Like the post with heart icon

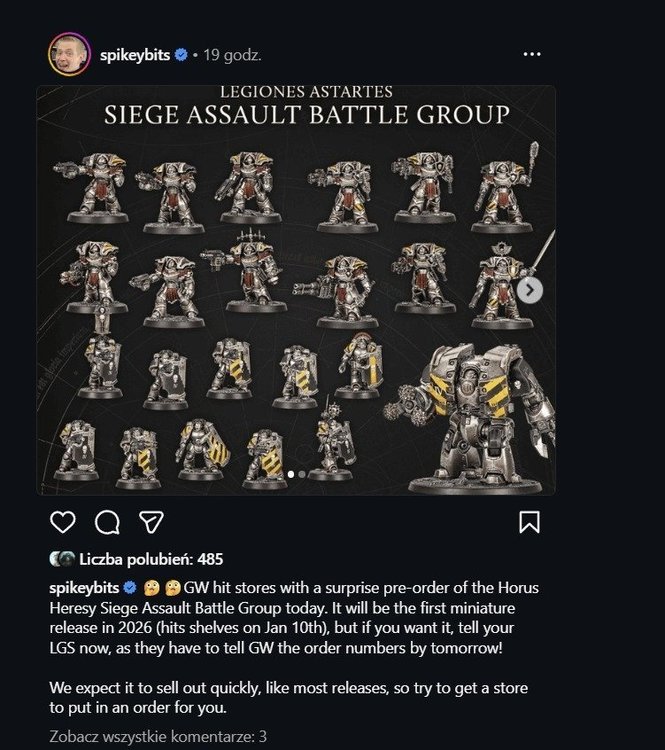tap(63, 522)
